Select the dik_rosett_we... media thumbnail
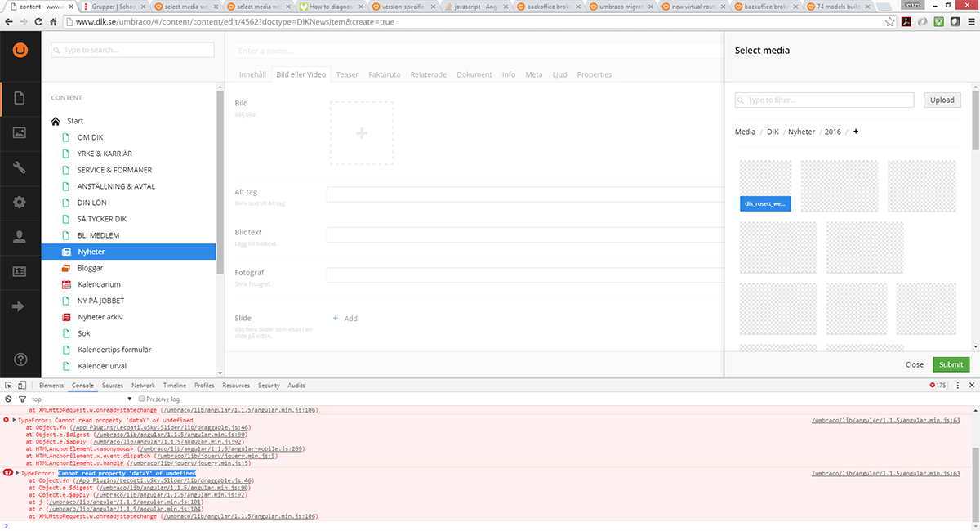The image size is (980, 531). (766, 185)
